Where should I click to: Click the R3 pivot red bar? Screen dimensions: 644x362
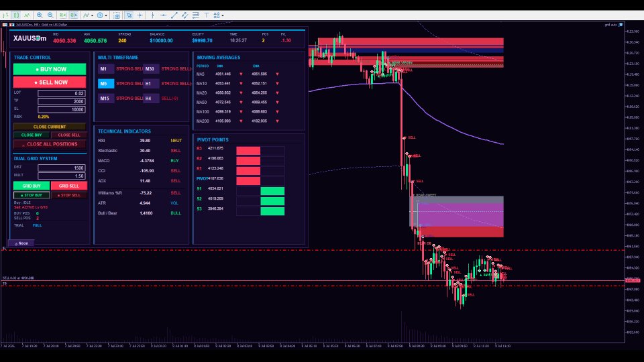(x=248, y=150)
